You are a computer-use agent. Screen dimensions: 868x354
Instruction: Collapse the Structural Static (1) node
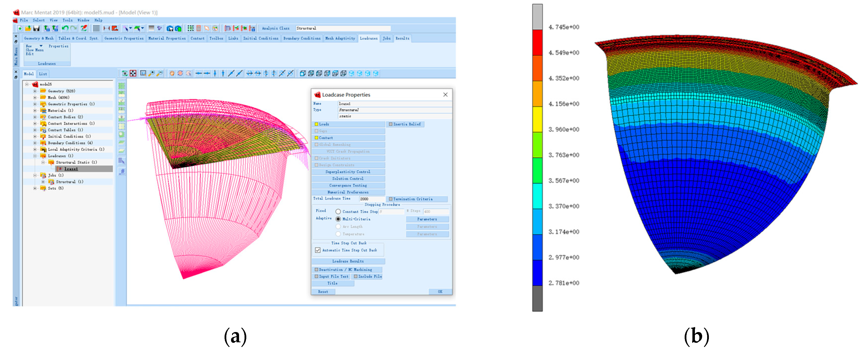[x=43, y=162]
